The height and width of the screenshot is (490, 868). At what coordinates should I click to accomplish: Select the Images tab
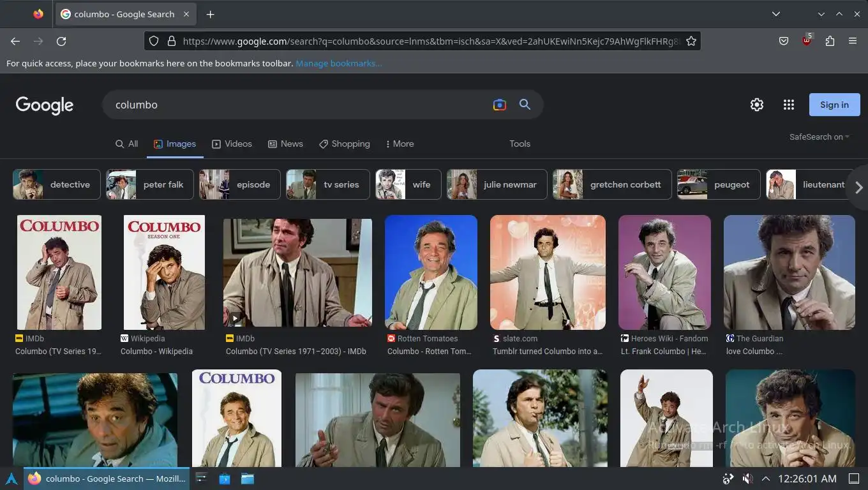[x=175, y=144]
